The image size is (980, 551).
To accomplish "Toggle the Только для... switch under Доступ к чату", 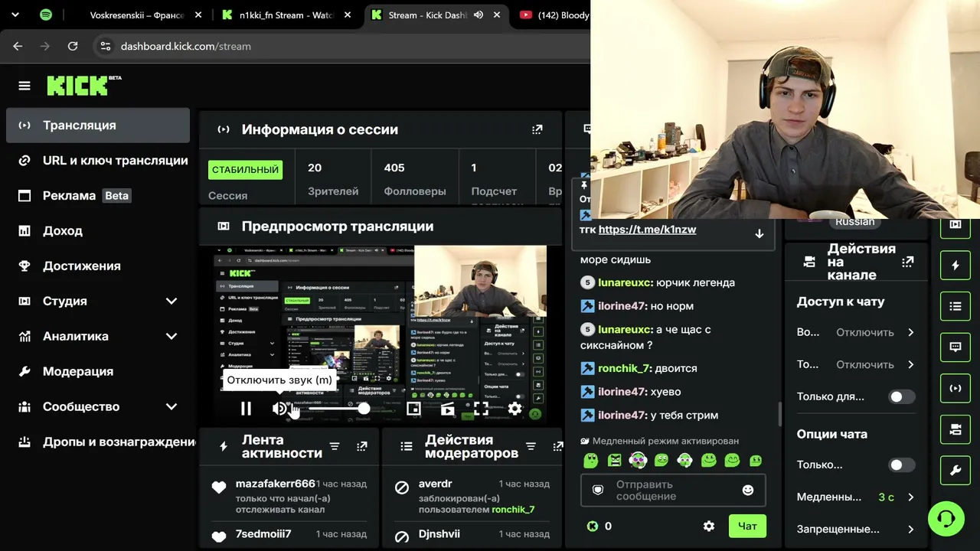I will pos(901,396).
